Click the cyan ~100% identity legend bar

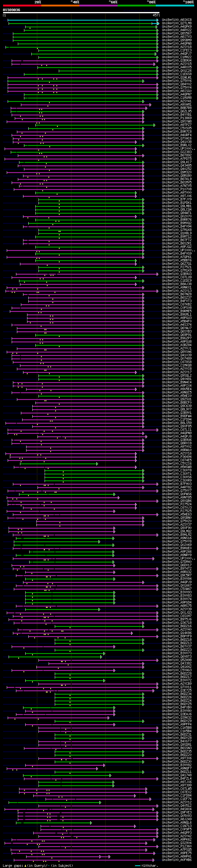coord(175,6)
